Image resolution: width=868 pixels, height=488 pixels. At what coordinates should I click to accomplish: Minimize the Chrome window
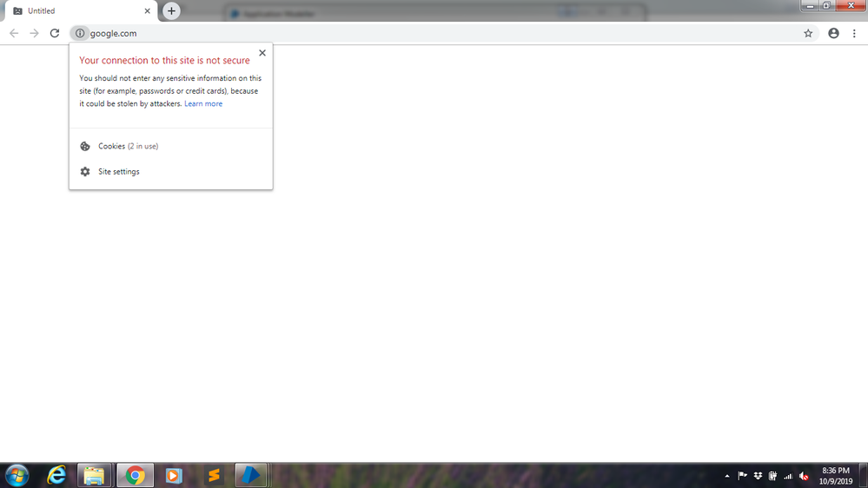[809, 5]
